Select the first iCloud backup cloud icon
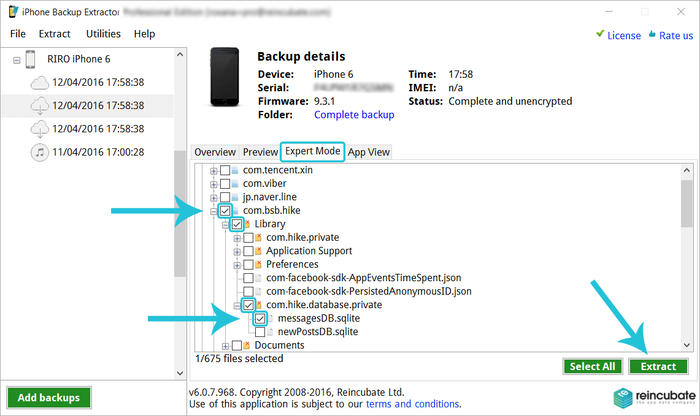Viewport: 700px width, 416px height. click(39, 83)
